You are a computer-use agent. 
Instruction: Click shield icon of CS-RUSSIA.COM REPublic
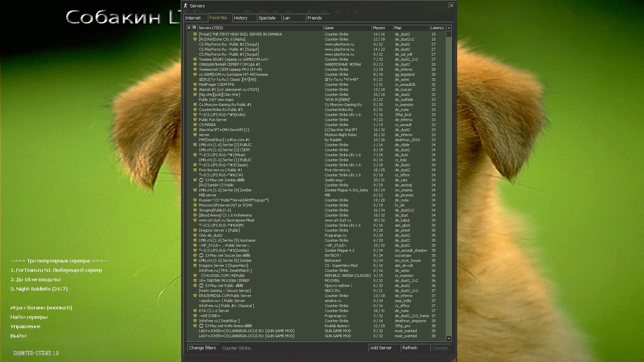195,276
